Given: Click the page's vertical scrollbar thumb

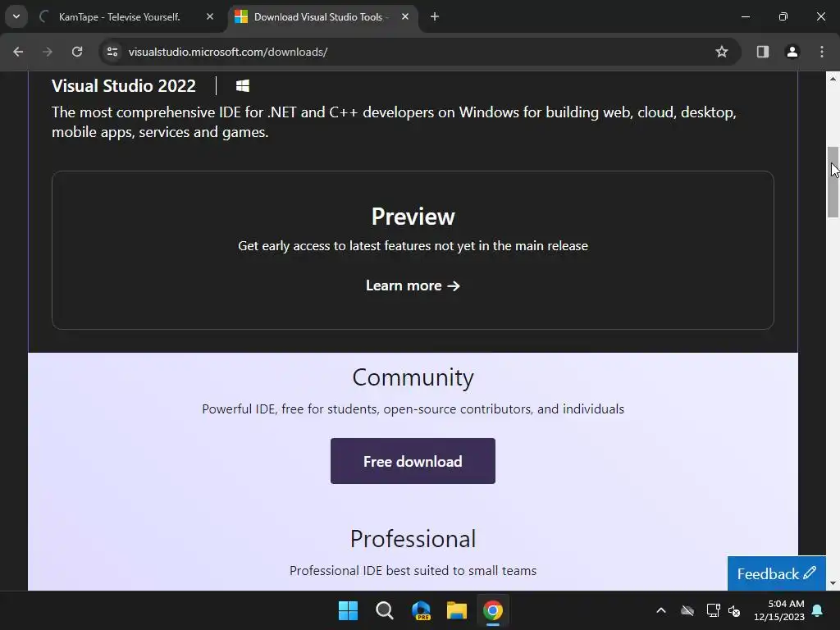Looking at the screenshot, I should pyautogui.click(x=833, y=181).
